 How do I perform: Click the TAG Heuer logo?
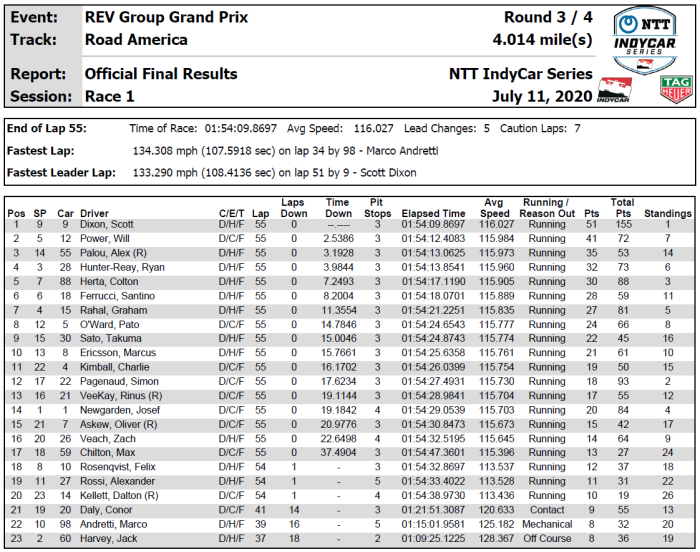[676, 88]
